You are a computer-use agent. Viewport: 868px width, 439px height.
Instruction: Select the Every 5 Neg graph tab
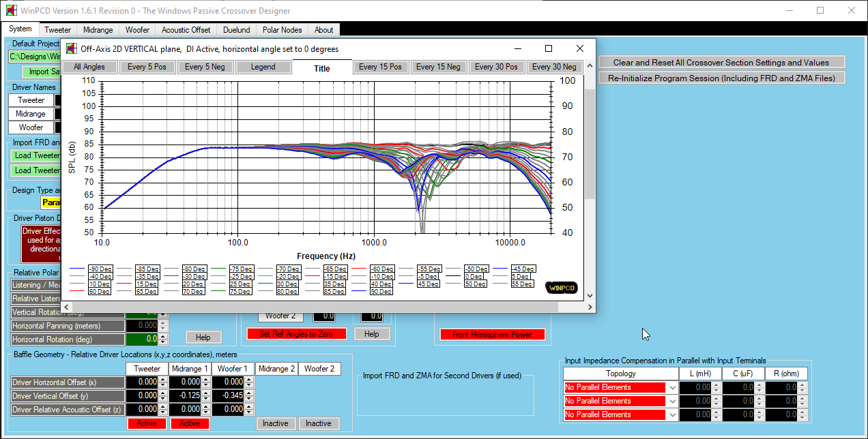(205, 67)
